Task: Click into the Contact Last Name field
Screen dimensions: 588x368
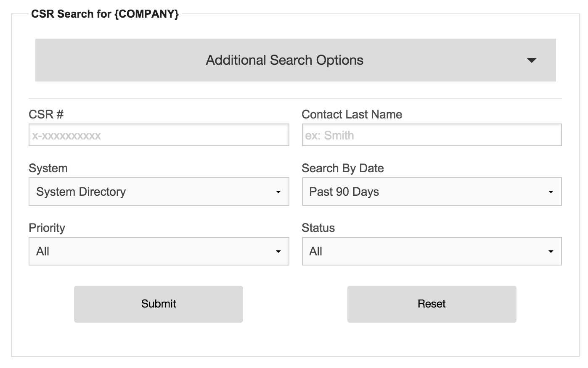Action: [432, 135]
